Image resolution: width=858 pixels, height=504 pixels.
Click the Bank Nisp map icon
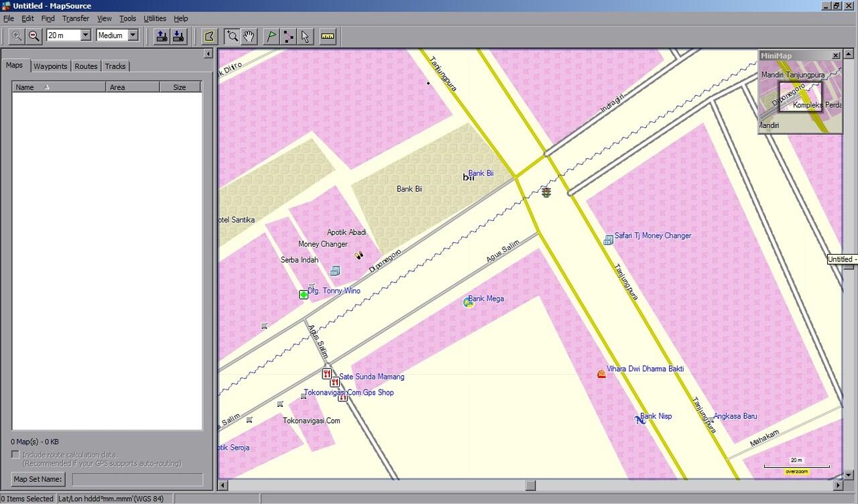[x=639, y=420]
